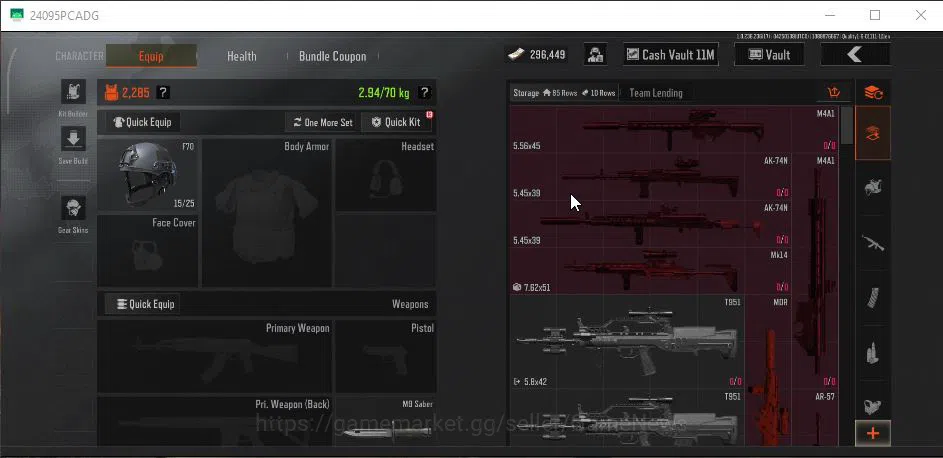Select the second AK-74N in storage

click(x=650, y=223)
